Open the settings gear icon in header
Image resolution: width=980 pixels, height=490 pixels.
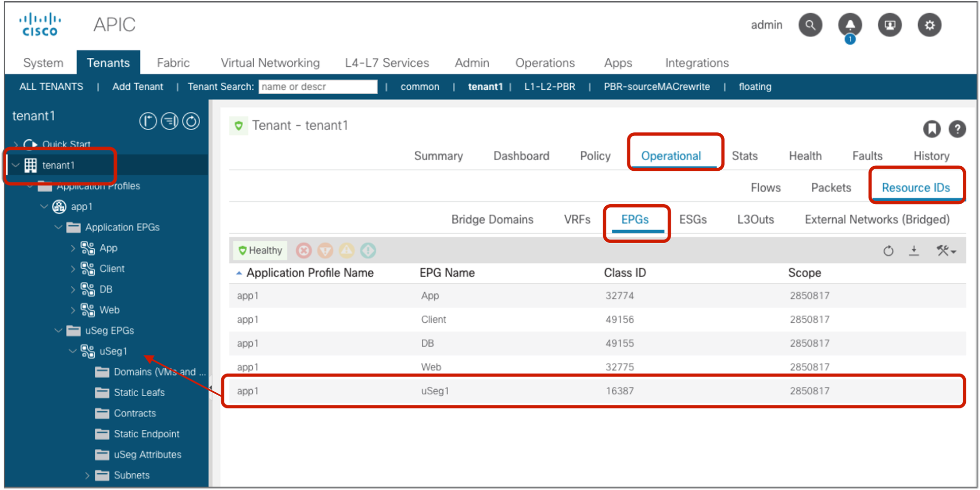click(x=929, y=25)
